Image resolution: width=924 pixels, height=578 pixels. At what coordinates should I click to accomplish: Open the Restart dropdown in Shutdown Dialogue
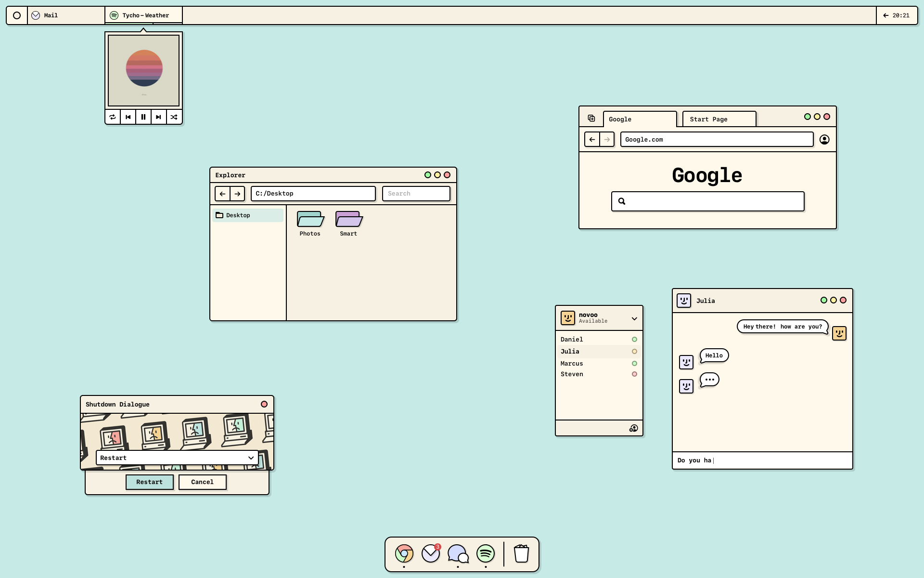[x=177, y=458]
